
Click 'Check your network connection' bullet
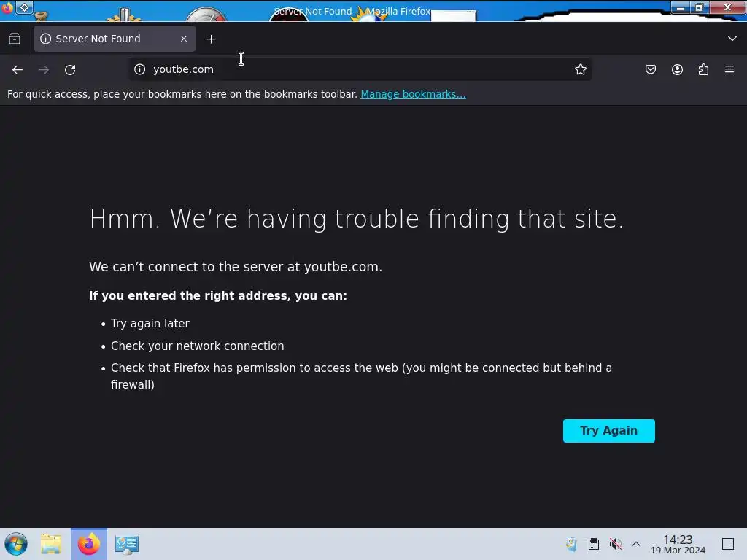(197, 346)
